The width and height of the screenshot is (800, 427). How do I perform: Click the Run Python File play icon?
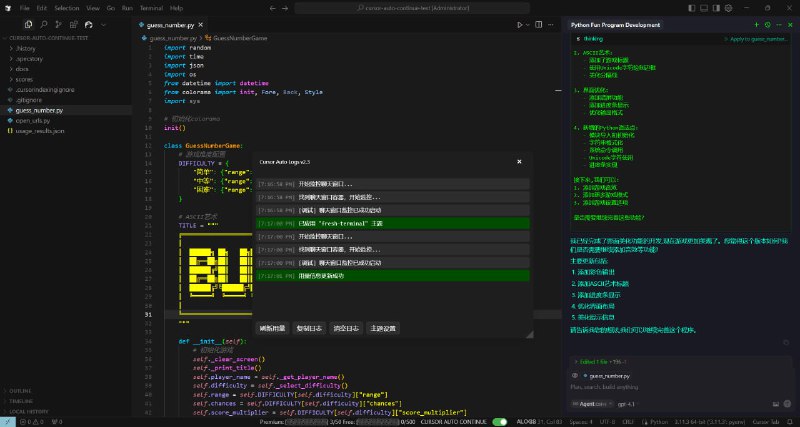click(520, 23)
